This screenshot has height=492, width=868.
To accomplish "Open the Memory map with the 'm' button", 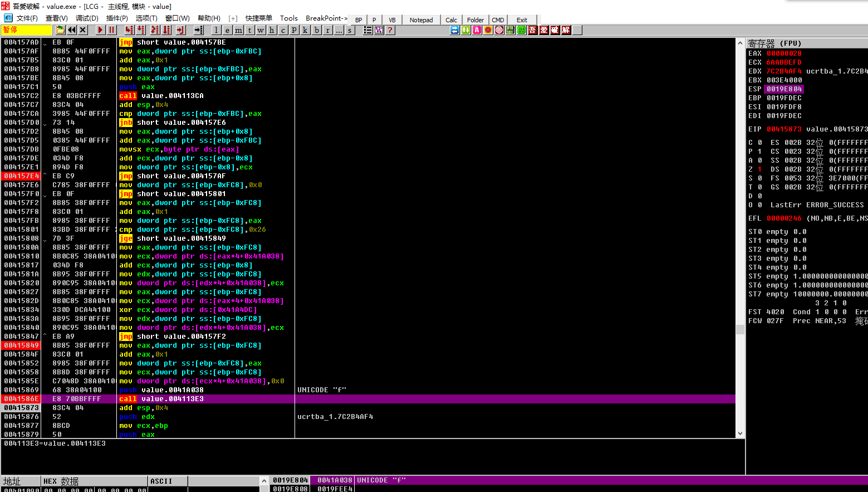I will (238, 30).
